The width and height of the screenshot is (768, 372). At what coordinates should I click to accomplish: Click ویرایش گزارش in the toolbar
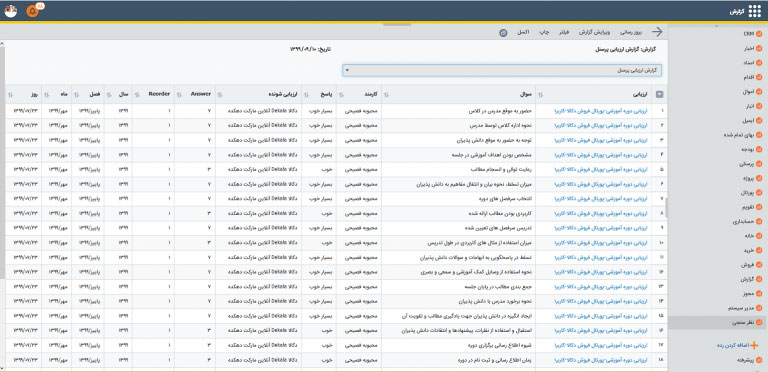(595, 32)
